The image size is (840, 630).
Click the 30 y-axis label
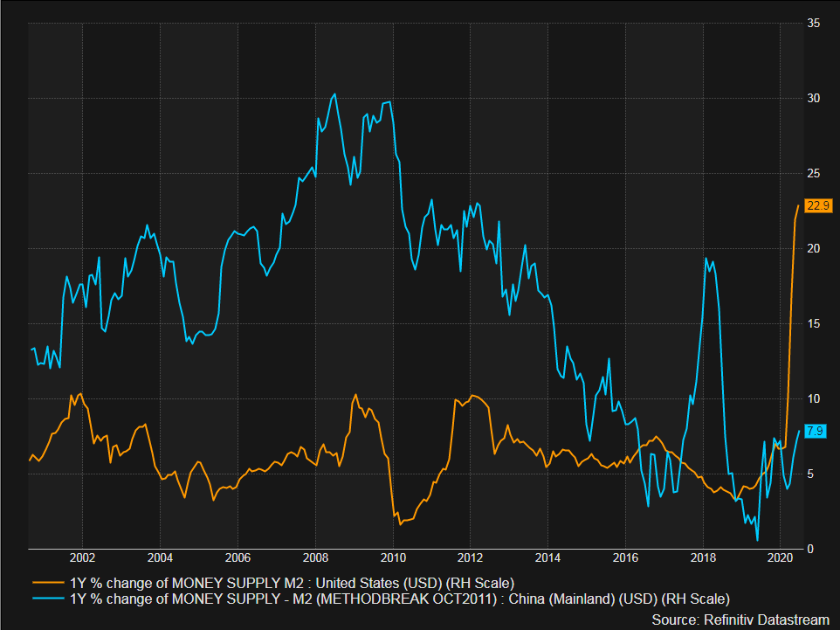tap(813, 98)
